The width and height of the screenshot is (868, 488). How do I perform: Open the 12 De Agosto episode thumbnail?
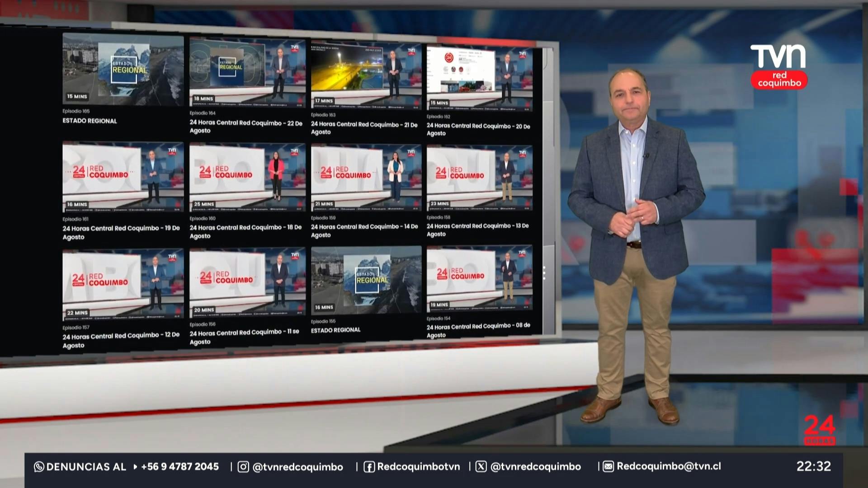coord(123,285)
